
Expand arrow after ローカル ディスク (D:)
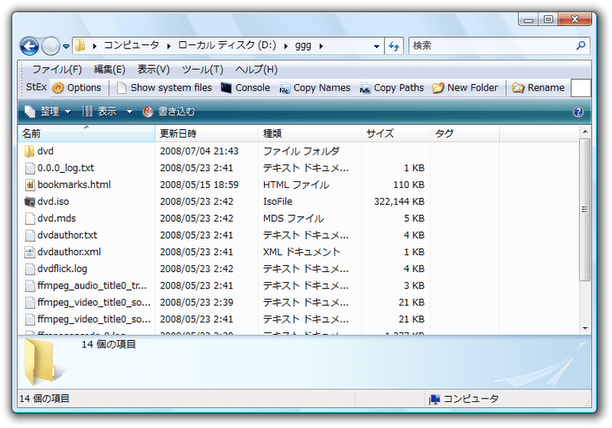point(286,46)
